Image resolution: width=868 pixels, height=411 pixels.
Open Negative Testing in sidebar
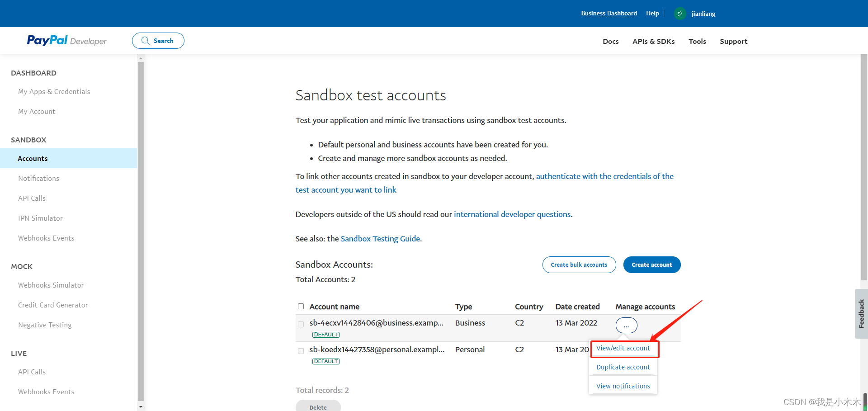pos(45,325)
